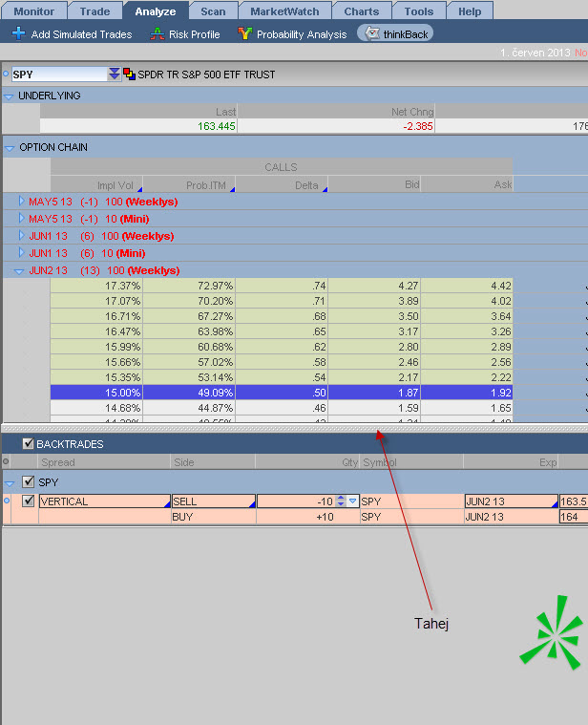Viewport: 588px width, 725px height.
Task: Click the Impl Vol column header
Action: coord(96,184)
